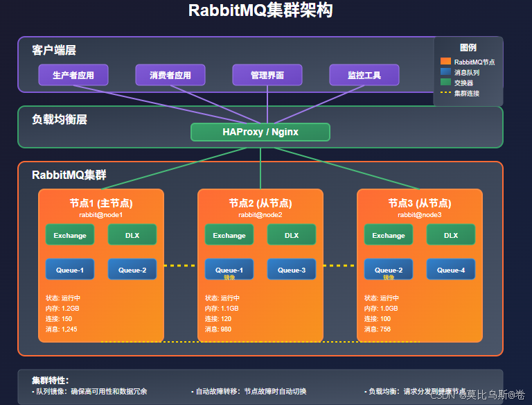
Task: Click the 图例 legend heading
Action: coord(468,48)
